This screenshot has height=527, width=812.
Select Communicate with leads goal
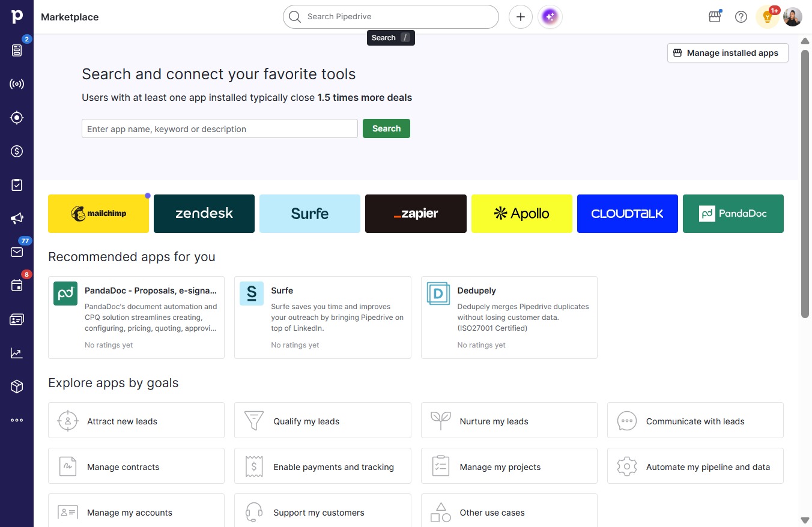click(x=695, y=420)
